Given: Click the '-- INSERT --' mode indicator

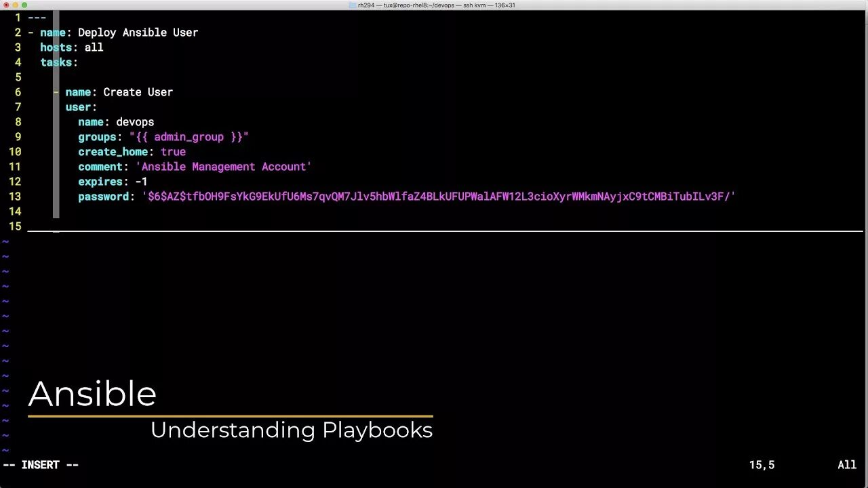Looking at the screenshot, I should coord(41,465).
